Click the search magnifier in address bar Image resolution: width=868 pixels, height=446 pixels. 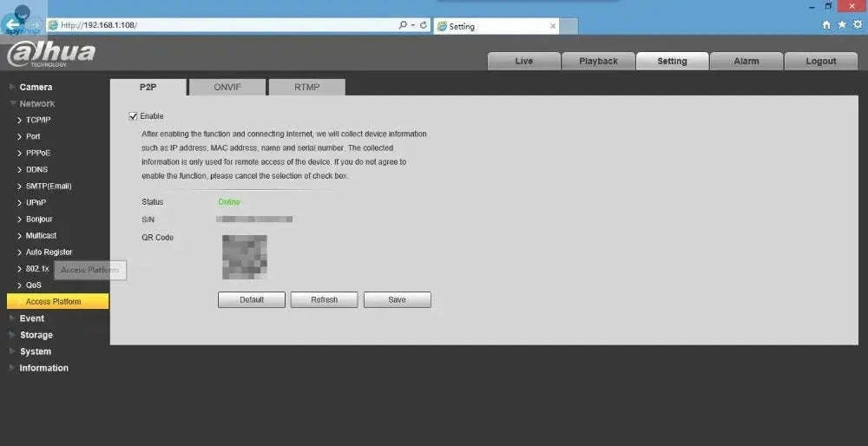(x=403, y=25)
